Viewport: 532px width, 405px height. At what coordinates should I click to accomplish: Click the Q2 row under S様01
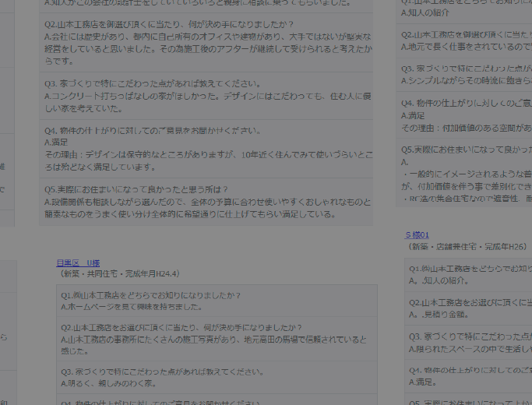[467, 308]
